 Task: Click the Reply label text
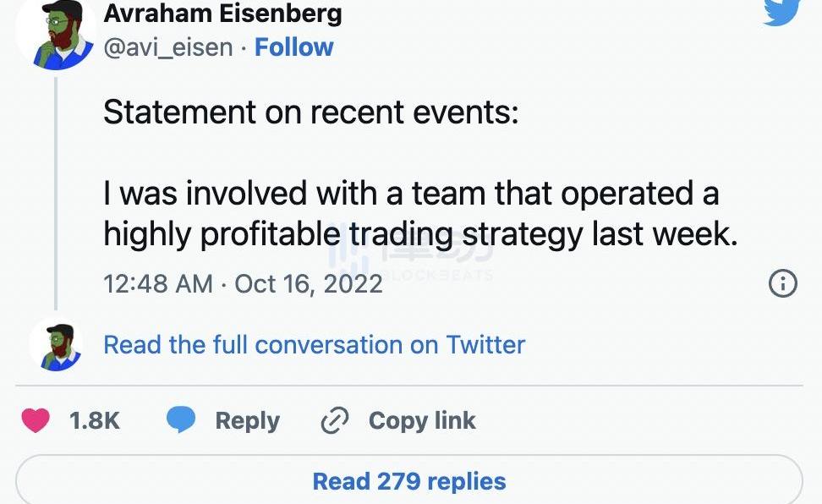pyautogui.click(x=248, y=420)
